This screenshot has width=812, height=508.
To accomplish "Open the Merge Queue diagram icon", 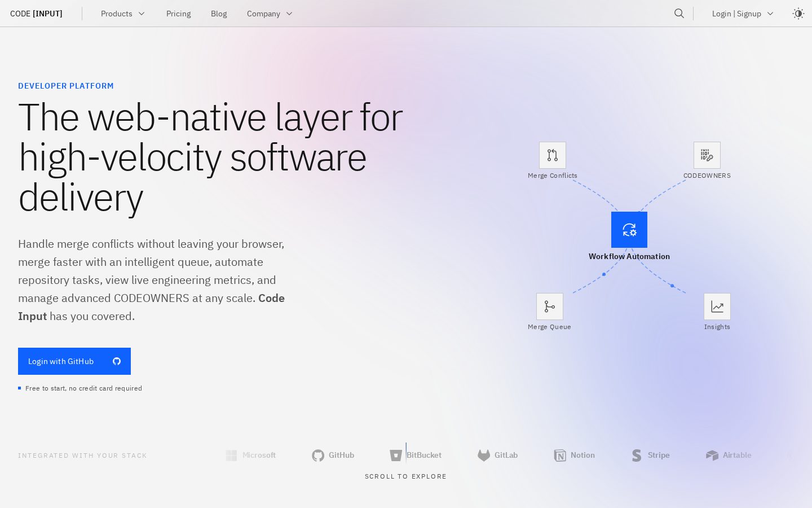I will pos(550,306).
